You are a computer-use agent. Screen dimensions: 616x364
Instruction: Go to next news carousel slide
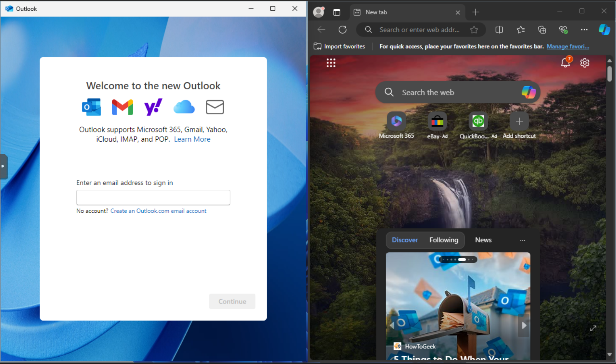coord(524,325)
